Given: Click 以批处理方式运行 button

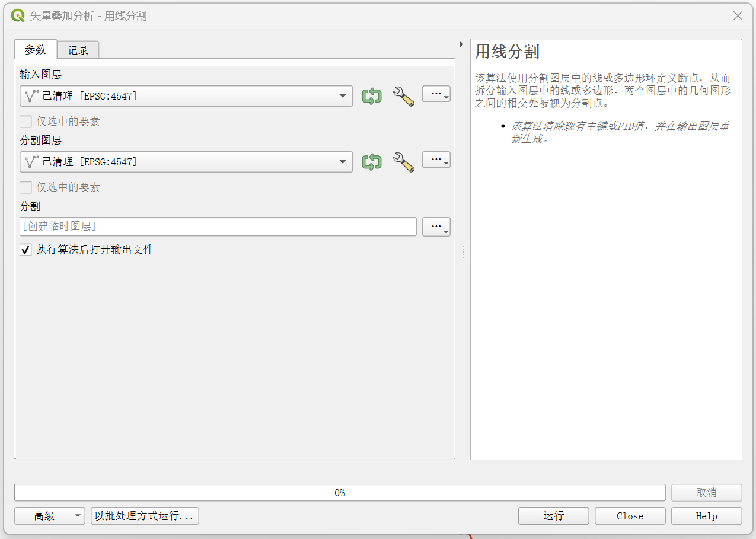Looking at the screenshot, I should (x=145, y=516).
